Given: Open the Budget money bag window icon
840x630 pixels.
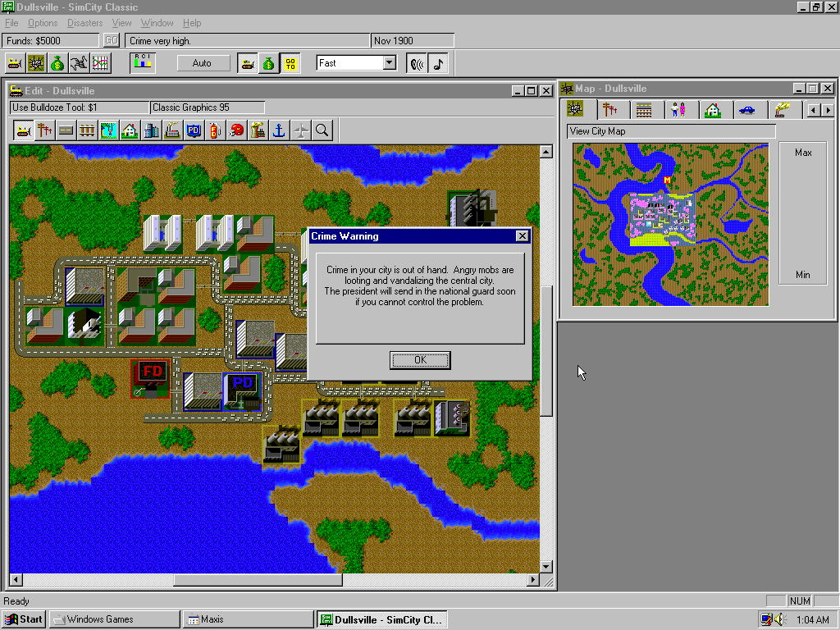Looking at the screenshot, I should (x=57, y=64).
